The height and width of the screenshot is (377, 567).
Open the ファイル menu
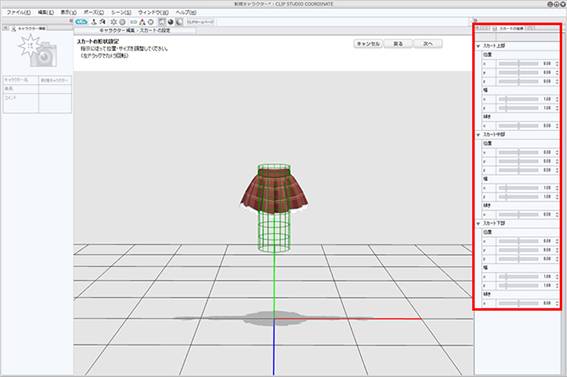tap(18, 12)
